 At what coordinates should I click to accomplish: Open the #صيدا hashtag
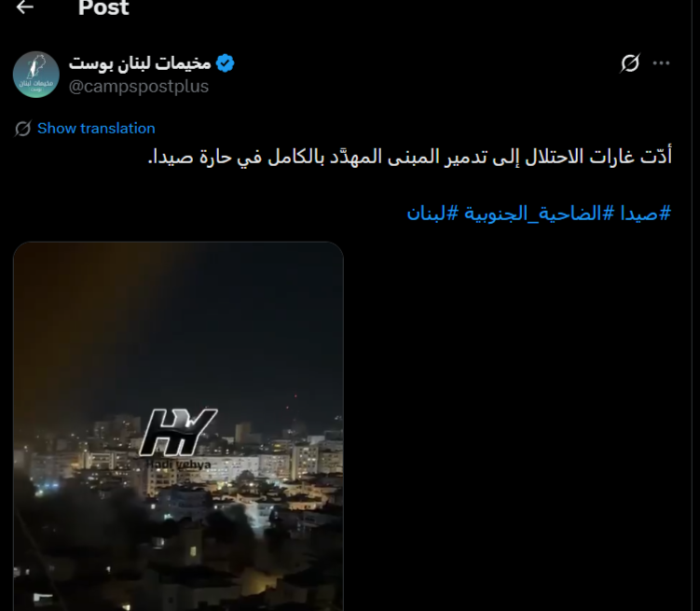click(x=646, y=214)
